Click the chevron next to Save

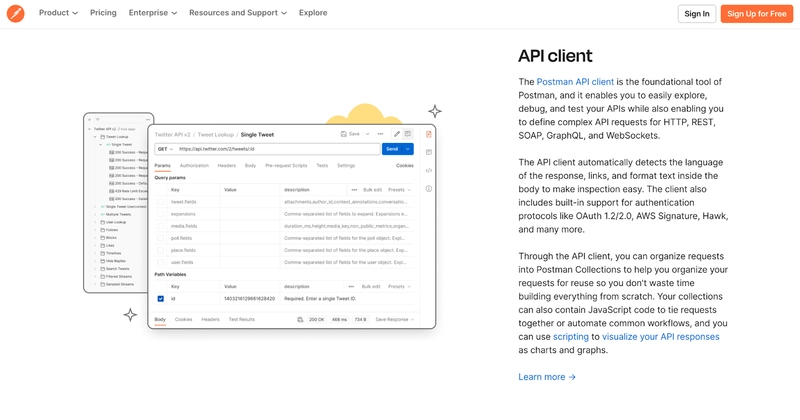pos(367,134)
